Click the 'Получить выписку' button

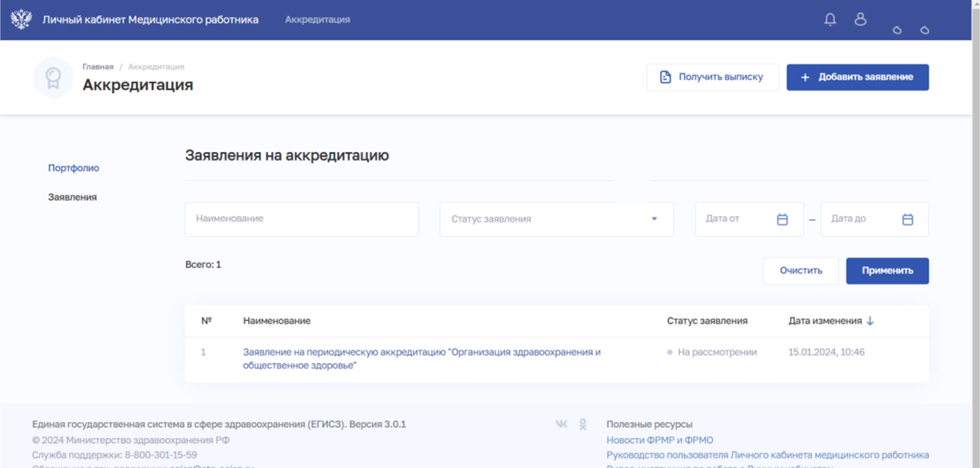tap(713, 77)
